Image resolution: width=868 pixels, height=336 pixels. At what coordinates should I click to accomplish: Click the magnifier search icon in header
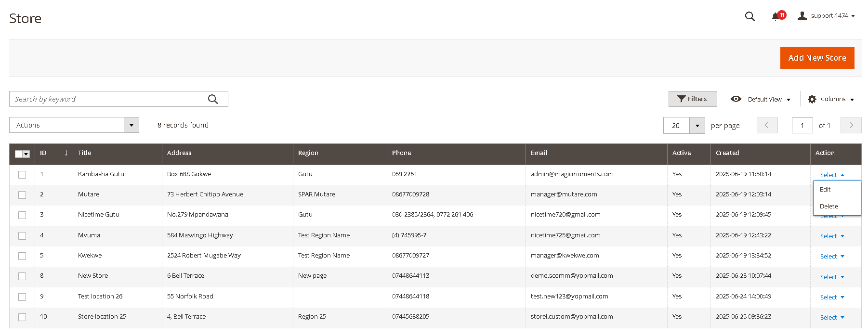[750, 16]
